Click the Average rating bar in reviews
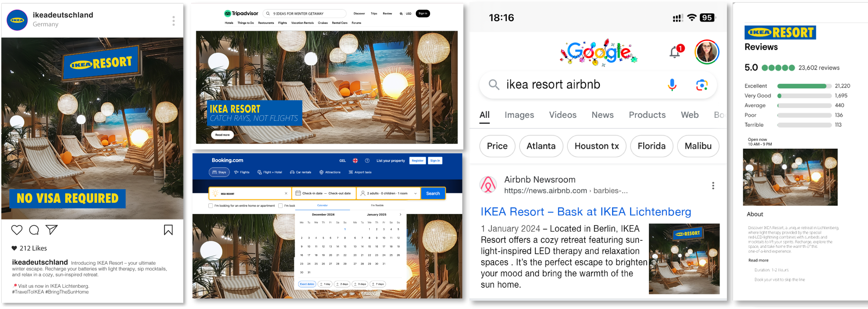The height and width of the screenshot is (309, 868). point(805,105)
